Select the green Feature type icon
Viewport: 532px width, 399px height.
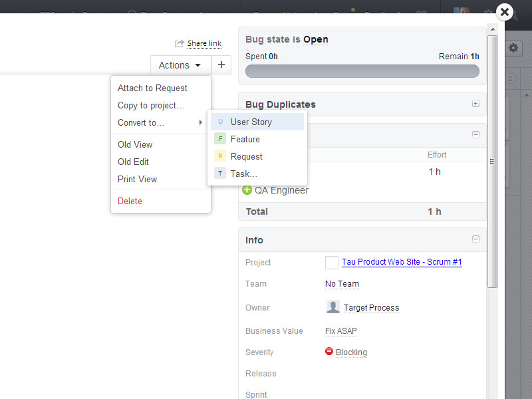pyautogui.click(x=220, y=138)
